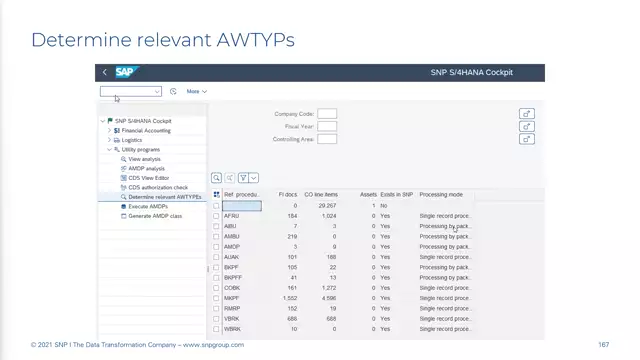Click the Generate AMDP class icon
This screenshot has width=640, height=360.
pos(123,216)
